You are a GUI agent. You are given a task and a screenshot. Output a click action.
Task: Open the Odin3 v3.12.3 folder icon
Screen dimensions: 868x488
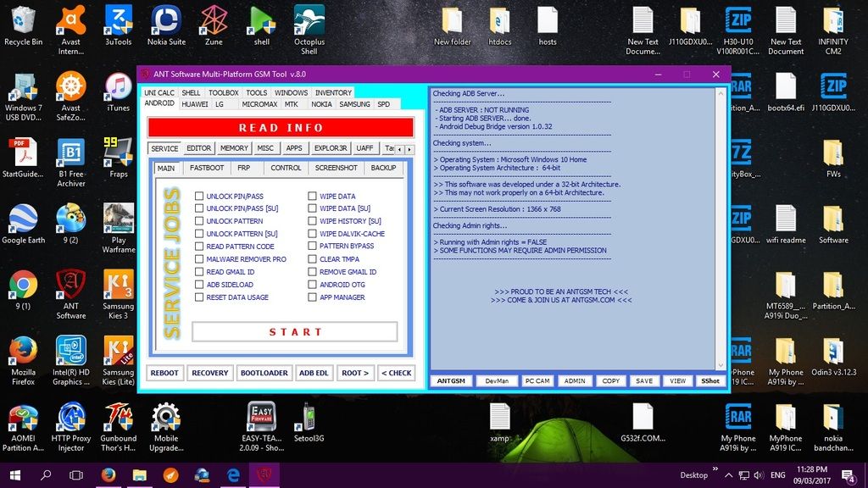tap(833, 357)
